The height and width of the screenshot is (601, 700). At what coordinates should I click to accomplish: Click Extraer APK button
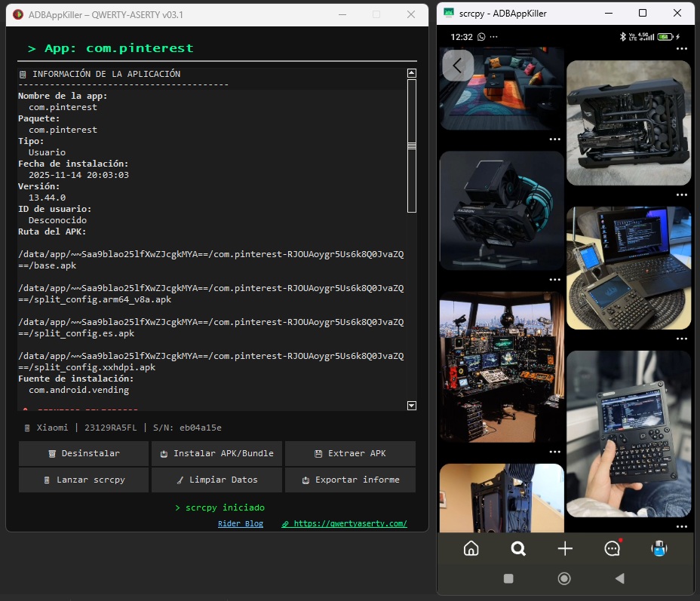click(x=351, y=453)
